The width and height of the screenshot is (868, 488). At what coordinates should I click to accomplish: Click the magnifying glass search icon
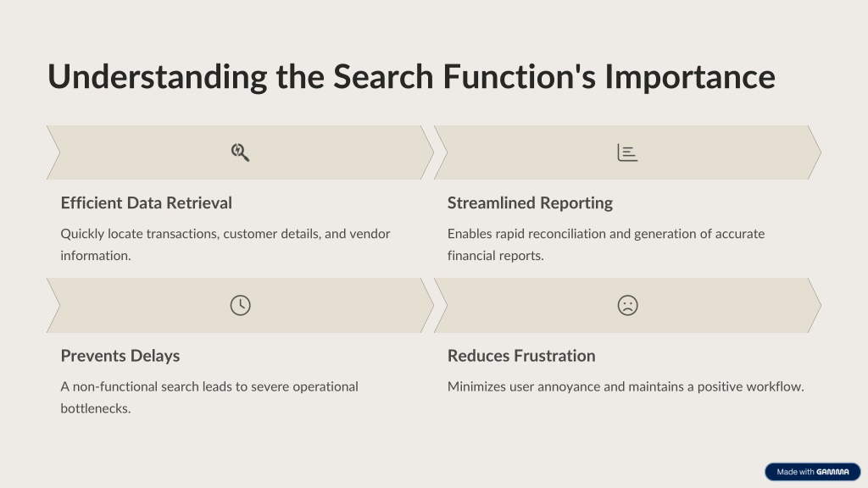click(240, 152)
